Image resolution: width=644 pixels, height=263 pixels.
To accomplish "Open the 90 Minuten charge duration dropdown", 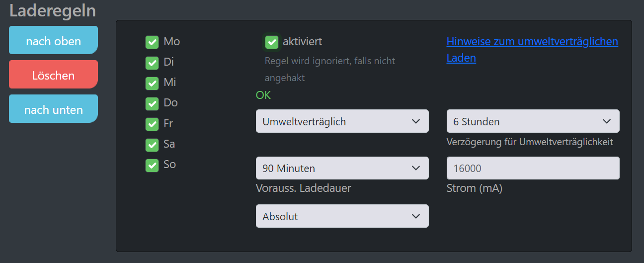I will click(x=342, y=168).
